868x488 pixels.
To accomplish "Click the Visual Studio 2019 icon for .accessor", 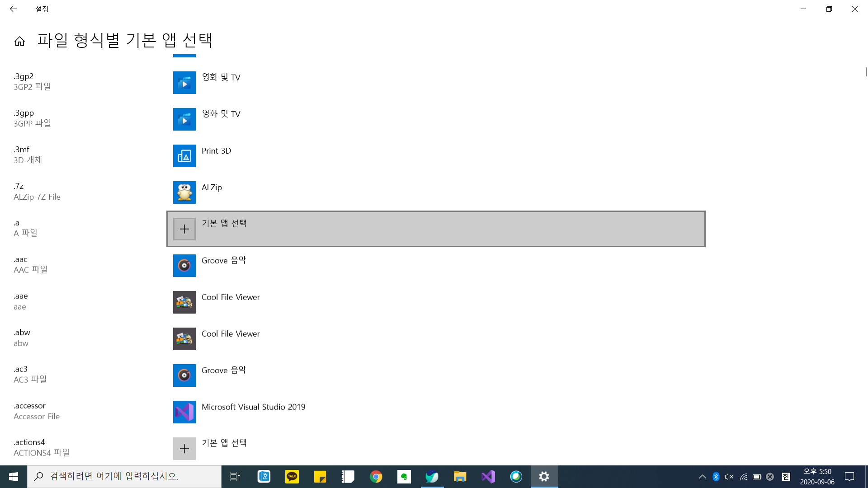I will click(x=184, y=412).
